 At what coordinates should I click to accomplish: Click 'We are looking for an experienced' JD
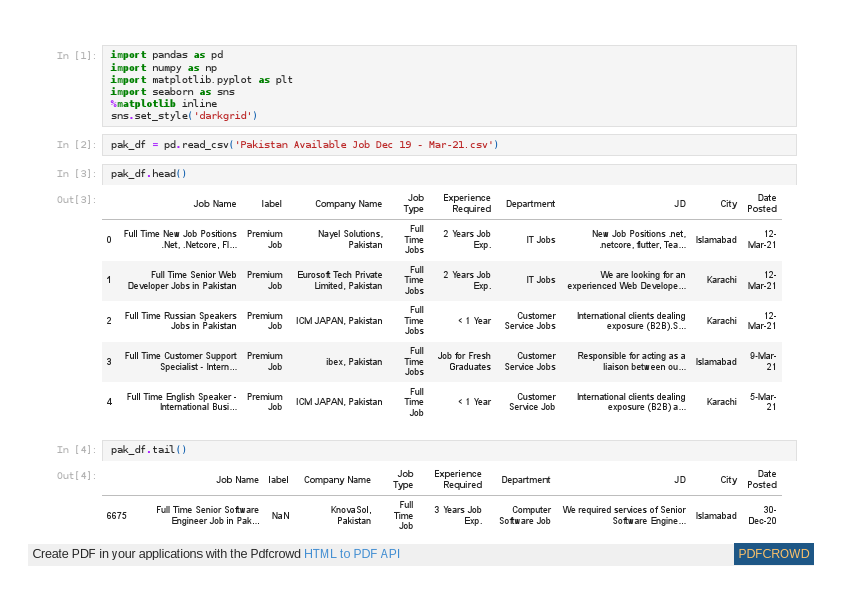[x=627, y=280]
